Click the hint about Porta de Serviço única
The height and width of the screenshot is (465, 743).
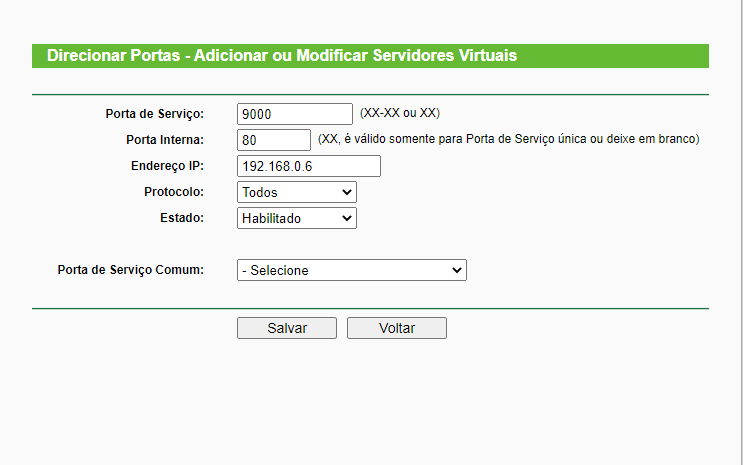coord(508,139)
